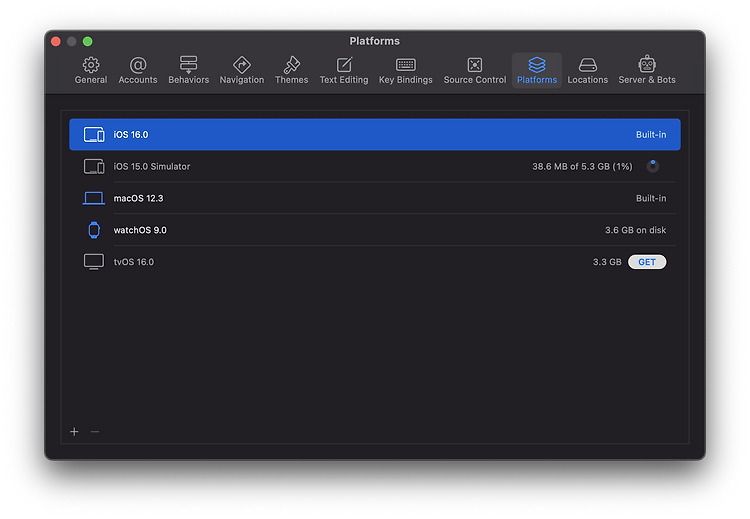Click the 3.3 GB size text
The width and height of the screenshot is (750, 519).
(607, 262)
